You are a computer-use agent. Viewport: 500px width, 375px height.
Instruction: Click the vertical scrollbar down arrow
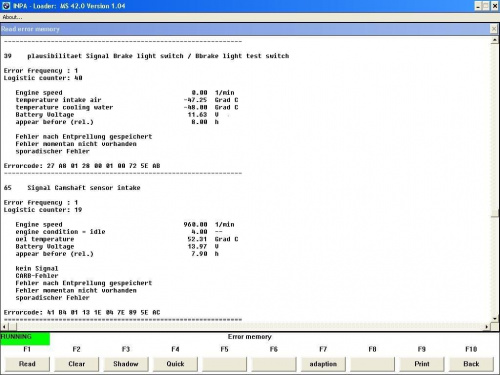(495, 319)
